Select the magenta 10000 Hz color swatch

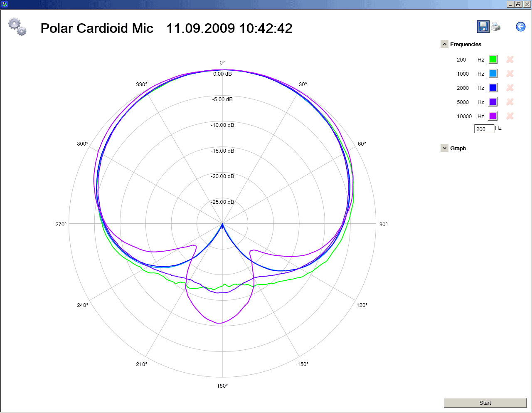(x=493, y=116)
